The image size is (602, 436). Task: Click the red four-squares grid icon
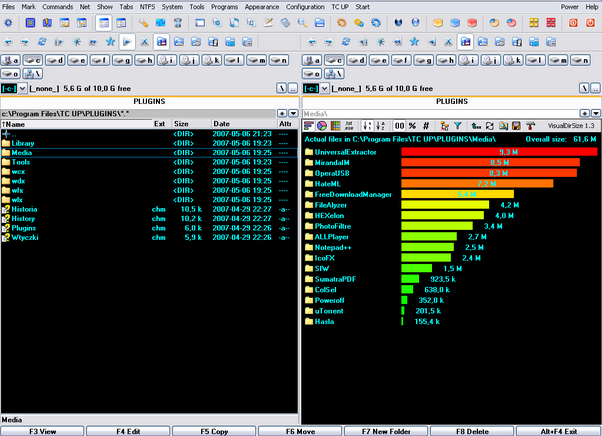coord(551,23)
